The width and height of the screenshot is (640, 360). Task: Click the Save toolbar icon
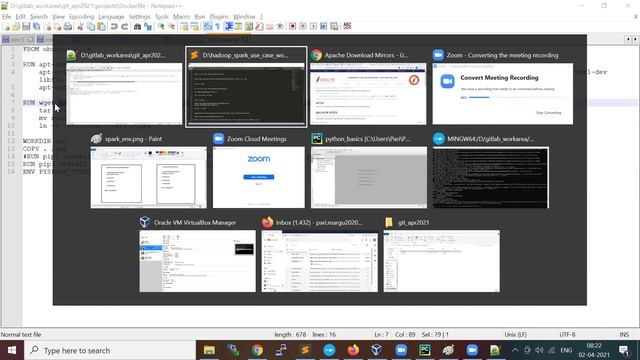coord(26,27)
